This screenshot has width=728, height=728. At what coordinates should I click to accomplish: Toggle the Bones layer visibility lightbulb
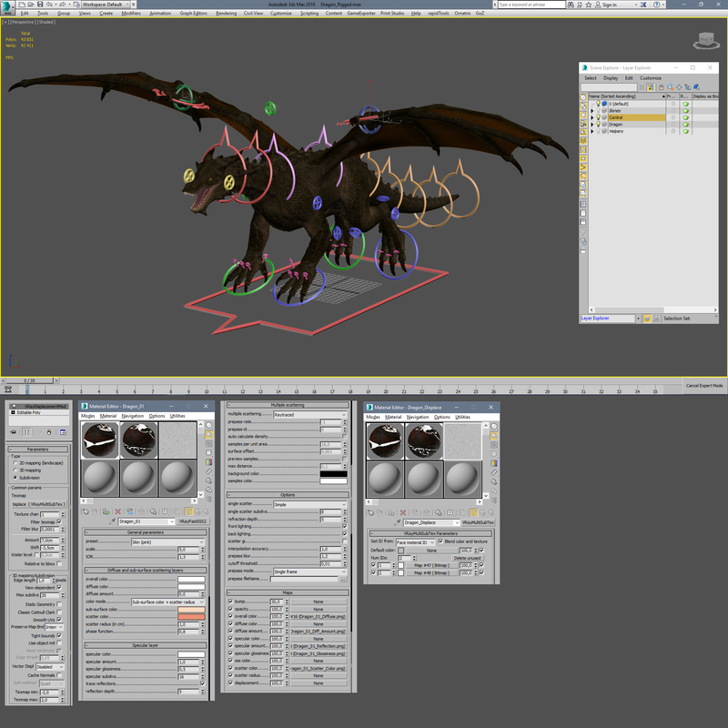point(598,111)
